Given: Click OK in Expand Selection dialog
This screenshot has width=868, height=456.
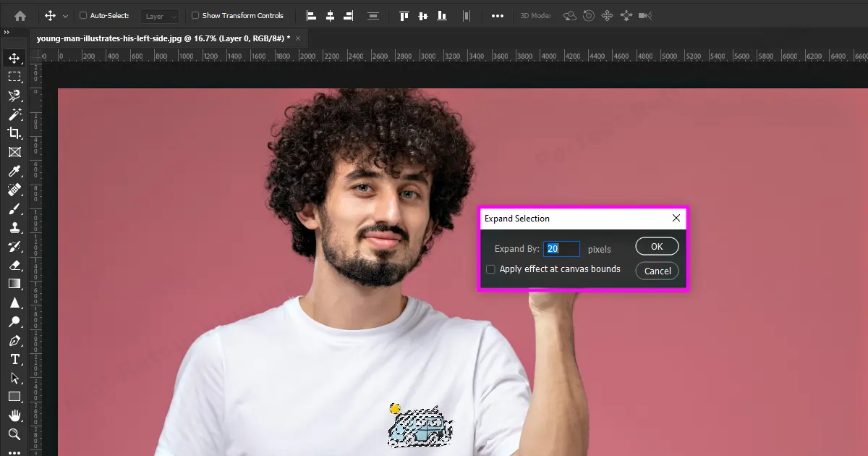Looking at the screenshot, I should (657, 246).
